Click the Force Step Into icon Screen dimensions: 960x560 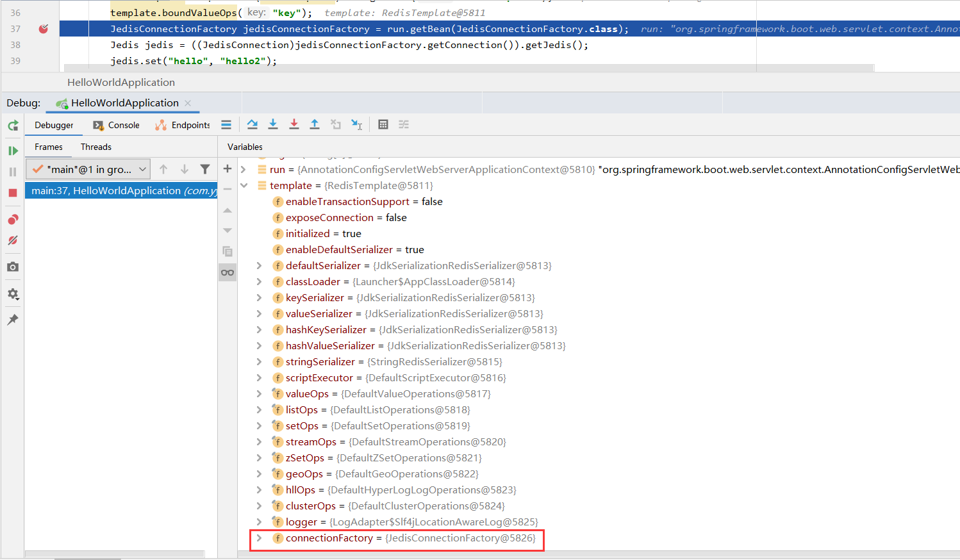point(294,124)
